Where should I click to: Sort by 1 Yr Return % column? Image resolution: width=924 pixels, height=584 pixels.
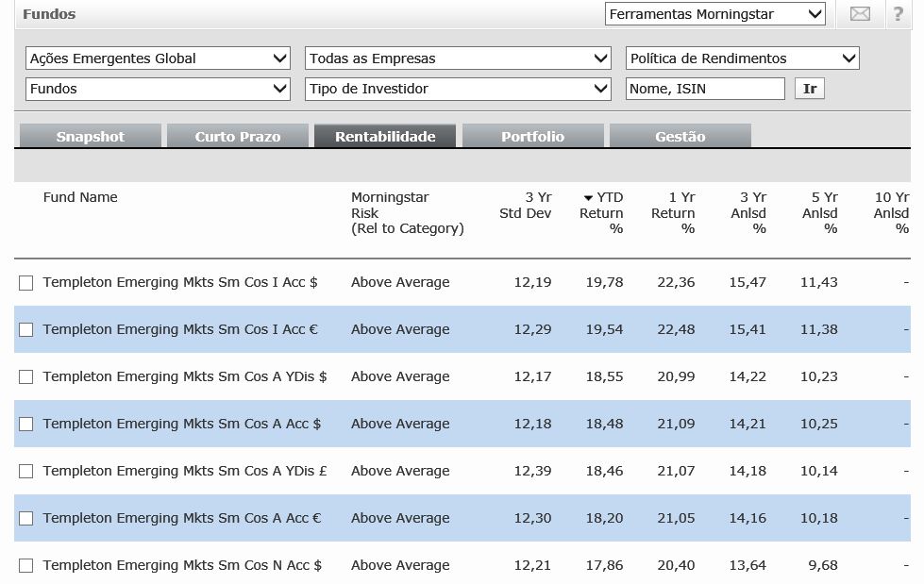pos(673,212)
